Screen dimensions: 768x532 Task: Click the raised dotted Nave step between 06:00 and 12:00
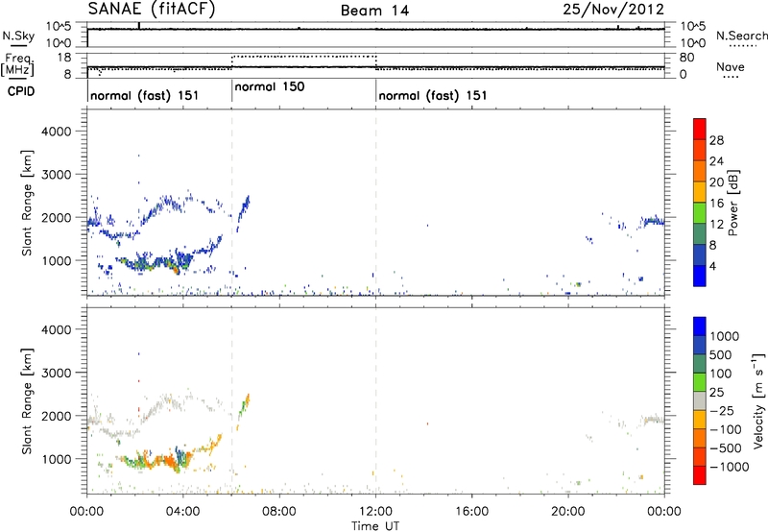[x=303, y=57]
